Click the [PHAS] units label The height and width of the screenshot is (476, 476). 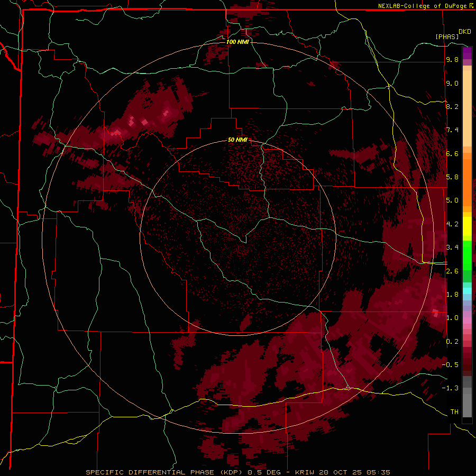[446, 36]
